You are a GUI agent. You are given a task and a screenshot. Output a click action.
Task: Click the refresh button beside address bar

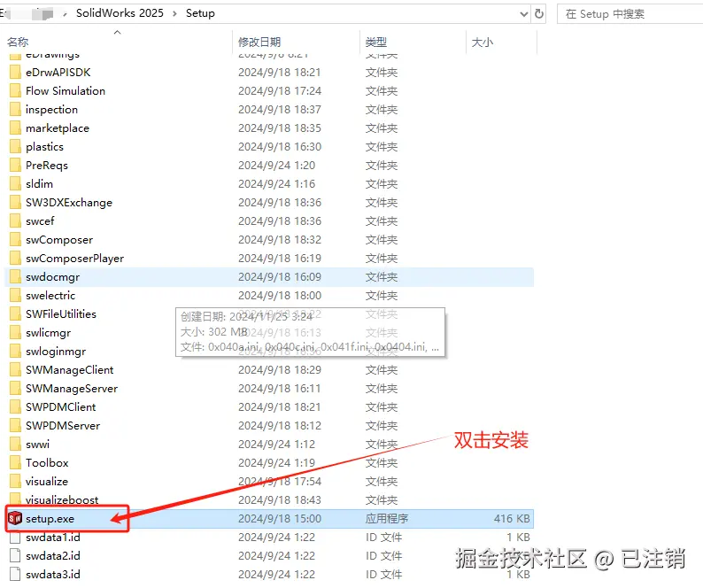pos(539,14)
